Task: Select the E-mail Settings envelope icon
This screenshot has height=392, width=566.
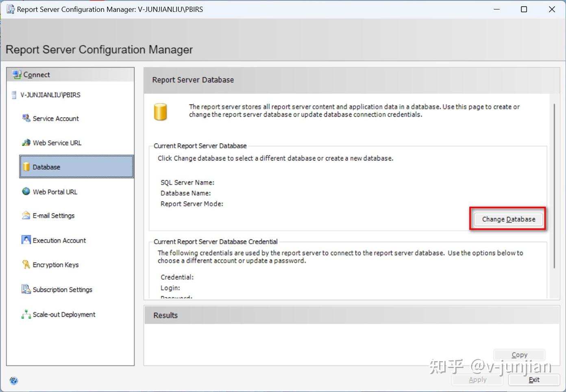Action: click(26, 215)
